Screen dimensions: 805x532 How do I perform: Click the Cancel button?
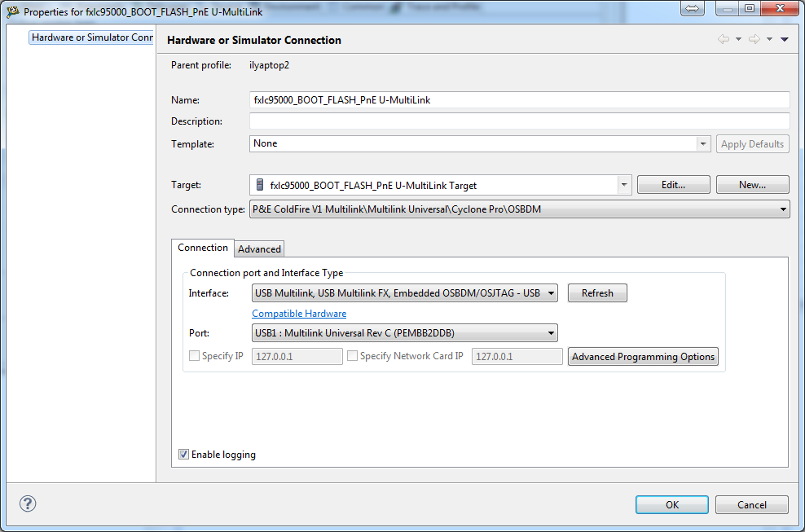pos(751,505)
